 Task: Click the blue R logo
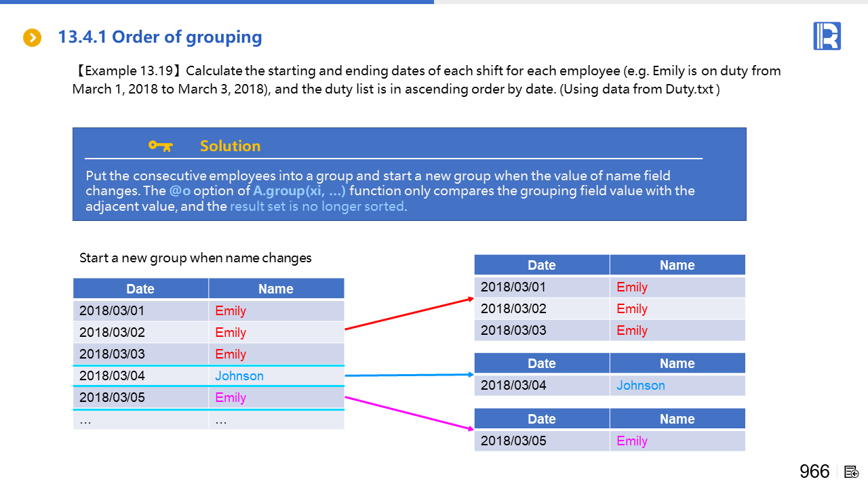[x=827, y=36]
